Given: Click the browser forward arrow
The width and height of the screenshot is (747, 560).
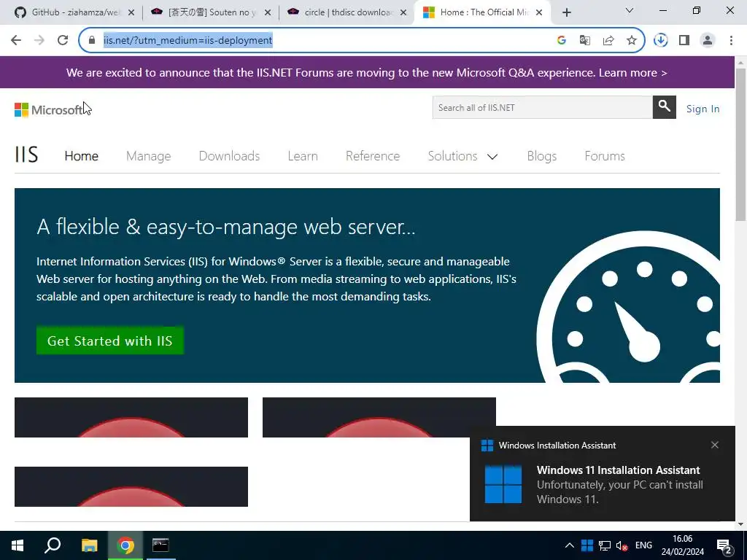Looking at the screenshot, I should click(39, 41).
